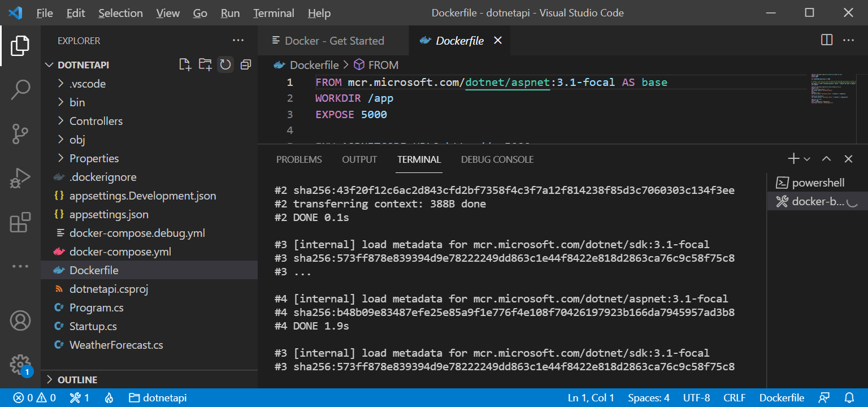Collapse all folders in Explorer
868x407 pixels.
tap(245, 64)
